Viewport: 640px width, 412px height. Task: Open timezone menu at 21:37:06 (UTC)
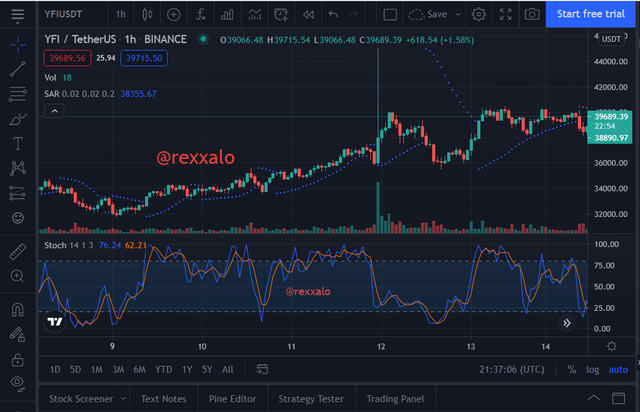tap(512, 370)
